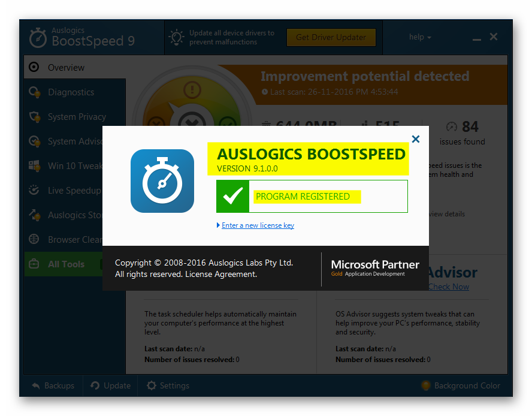Click the Live Speedup gauge icon
Image resolution: width=532 pixels, height=416 pixels.
34,190
